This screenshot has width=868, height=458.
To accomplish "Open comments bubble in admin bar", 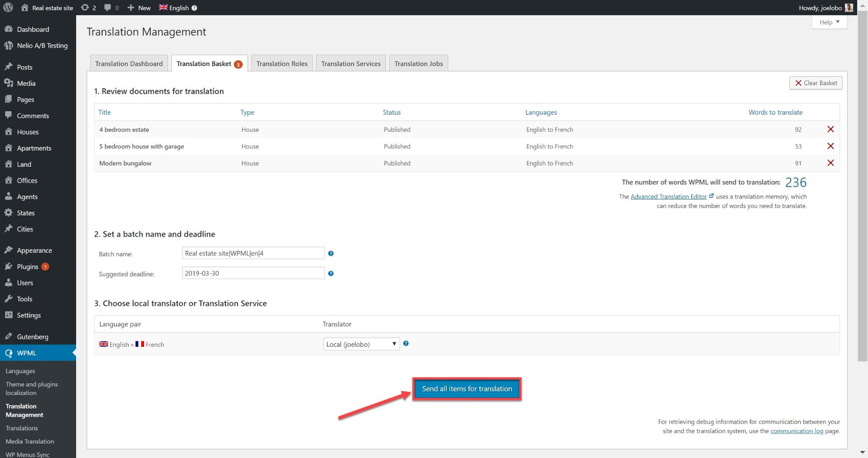I will (x=111, y=7).
